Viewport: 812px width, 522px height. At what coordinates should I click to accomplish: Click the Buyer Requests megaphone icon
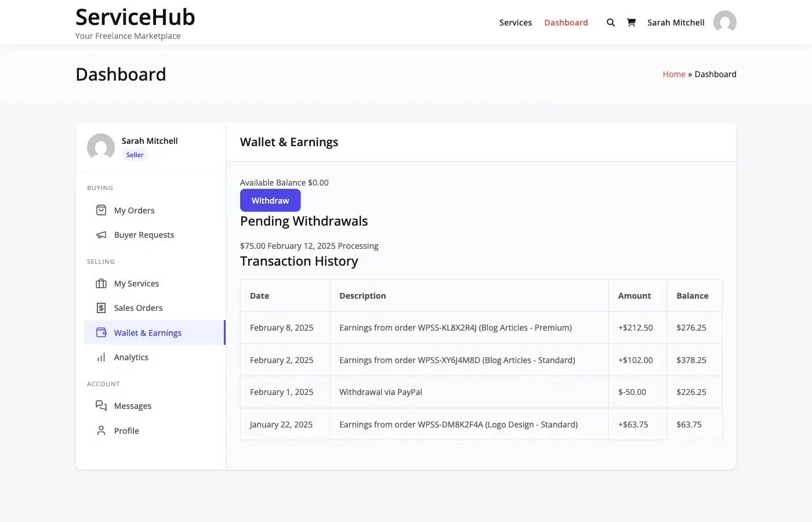[x=101, y=234]
